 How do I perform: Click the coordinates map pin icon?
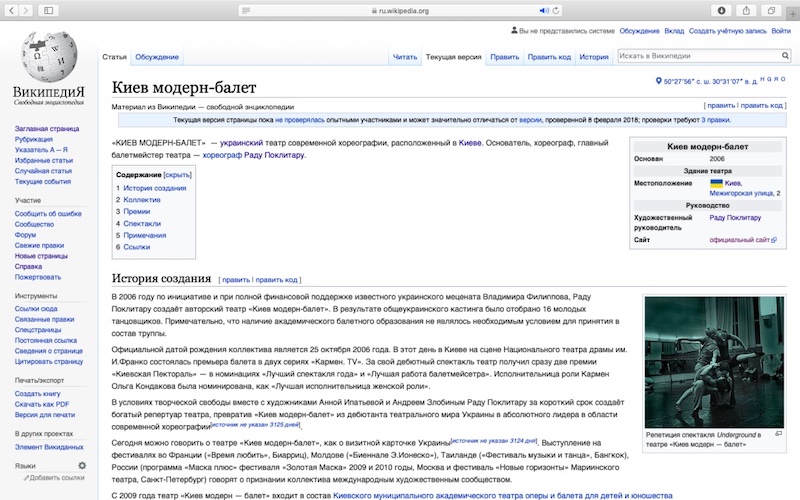click(x=658, y=81)
